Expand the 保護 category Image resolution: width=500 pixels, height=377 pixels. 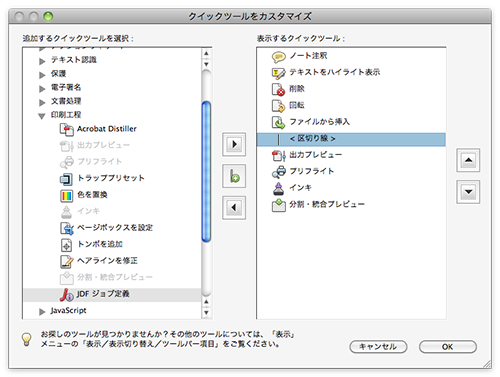(42, 75)
